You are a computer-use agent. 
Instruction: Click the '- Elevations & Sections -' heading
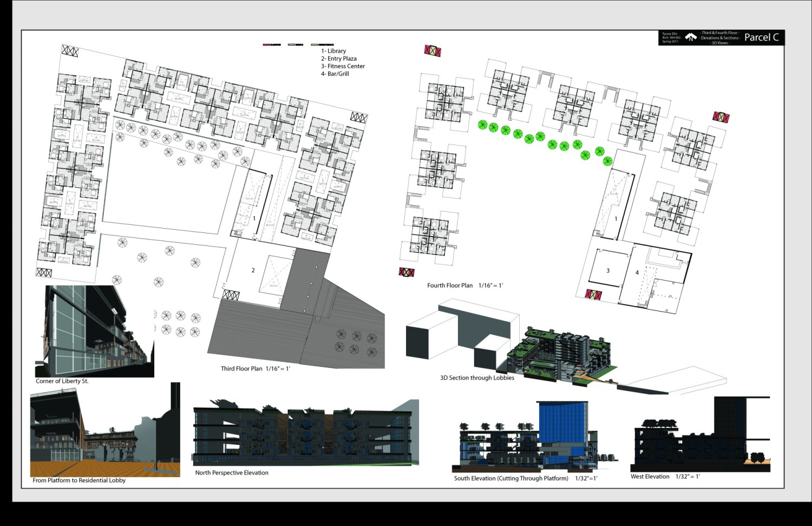(719, 38)
